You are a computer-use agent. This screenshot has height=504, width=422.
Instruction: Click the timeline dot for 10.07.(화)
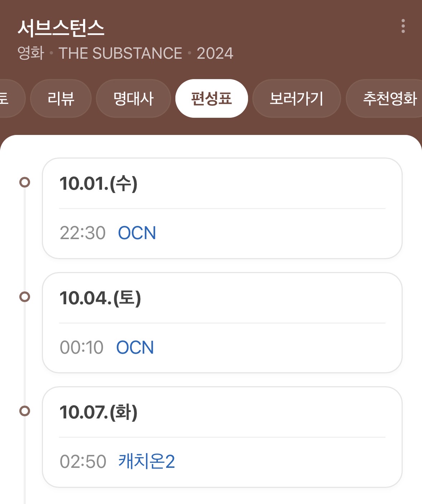[25, 411]
